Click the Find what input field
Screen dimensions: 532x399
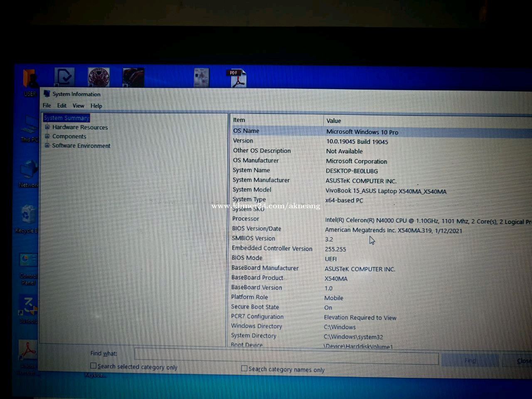point(286,357)
